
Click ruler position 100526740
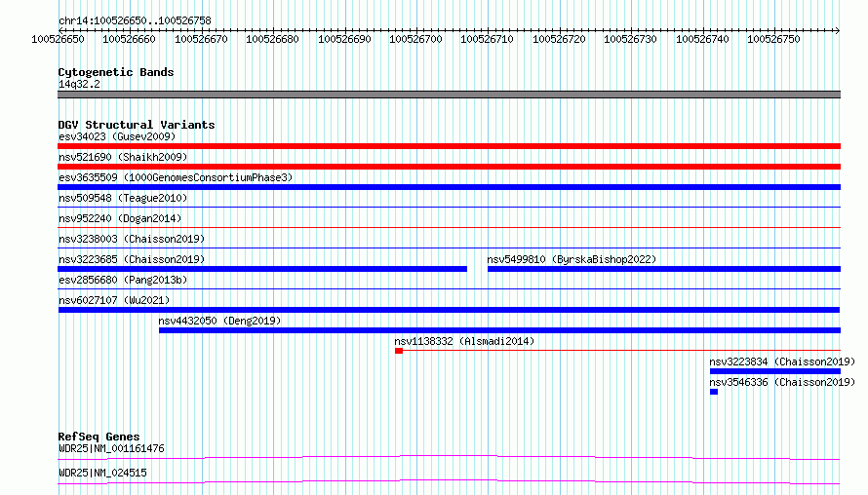(x=702, y=39)
